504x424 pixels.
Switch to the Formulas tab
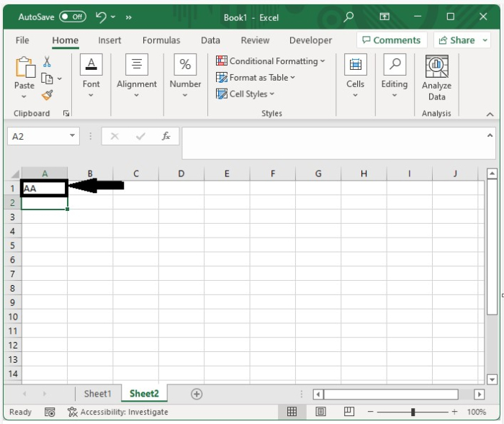click(x=161, y=40)
